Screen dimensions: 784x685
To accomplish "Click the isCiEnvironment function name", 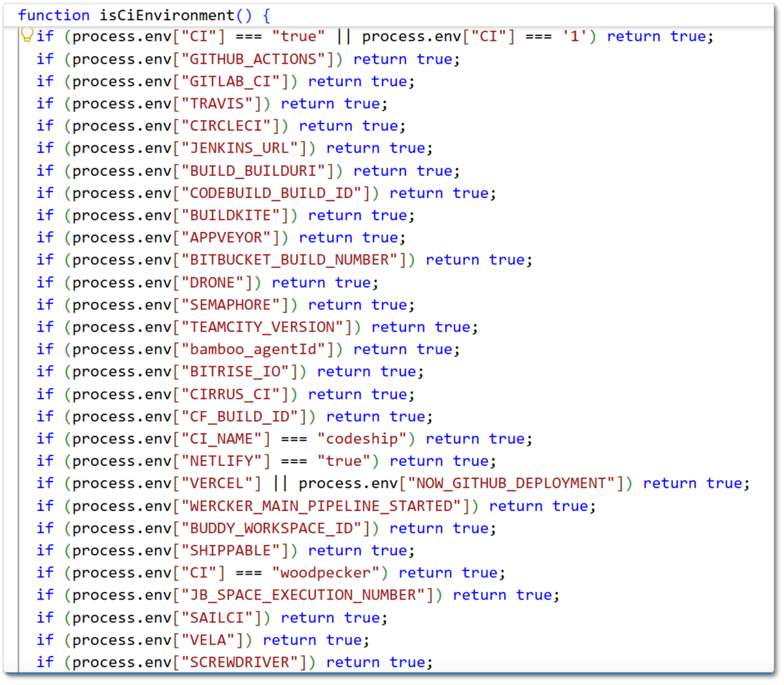I will click(167, 15).
